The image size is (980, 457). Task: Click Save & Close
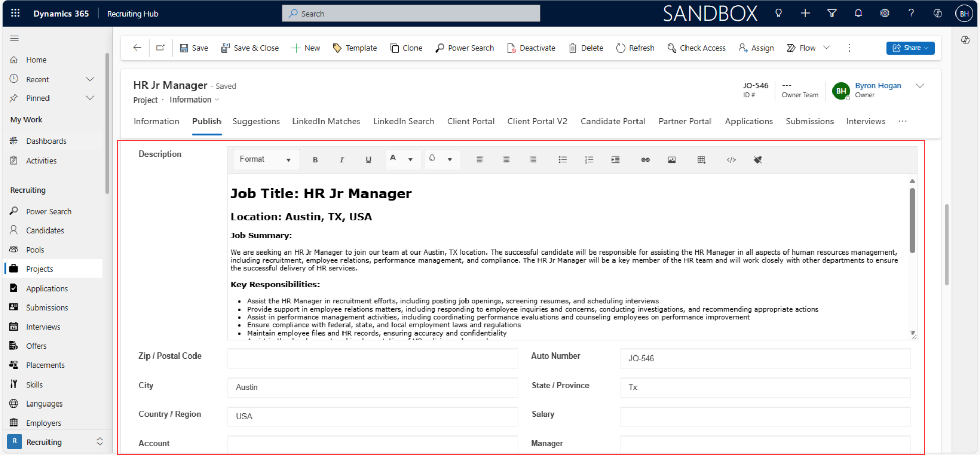point(250,48)
